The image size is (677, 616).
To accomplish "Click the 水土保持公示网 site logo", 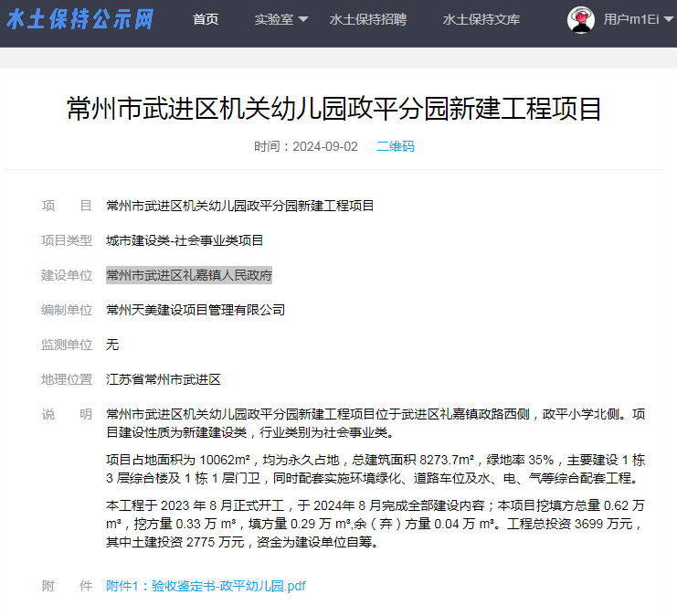I will click(80, 19).
